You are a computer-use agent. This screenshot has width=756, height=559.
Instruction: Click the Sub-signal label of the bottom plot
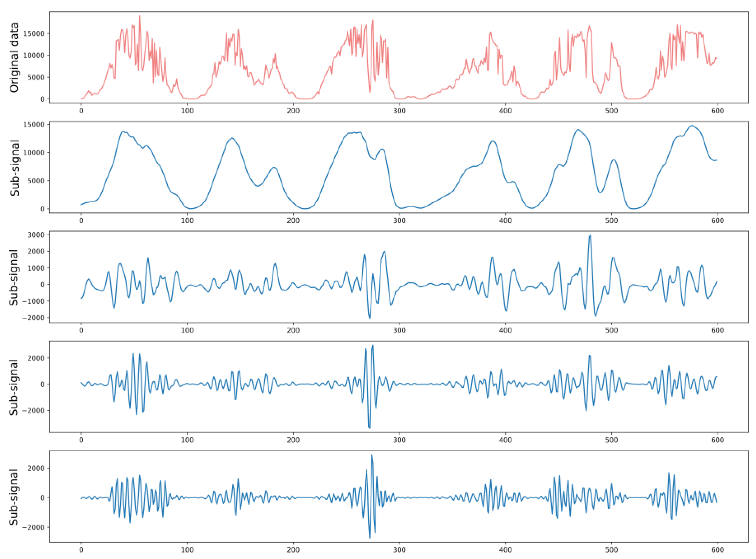(14, 497)
